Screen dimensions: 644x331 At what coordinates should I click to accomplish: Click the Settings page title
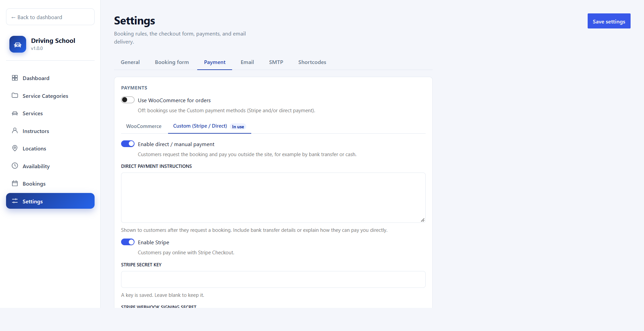click(x=135, y=21)
